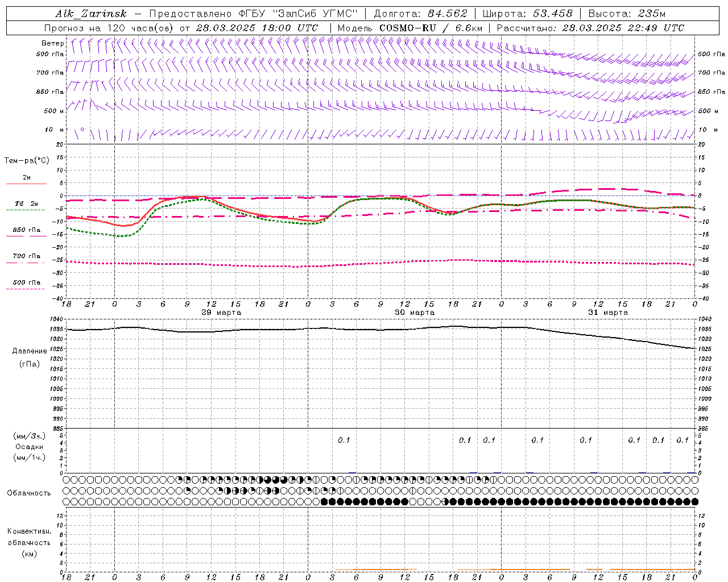
Task: Click the (мм/3ч.) precipitation unit label
Action: [30, 436]
